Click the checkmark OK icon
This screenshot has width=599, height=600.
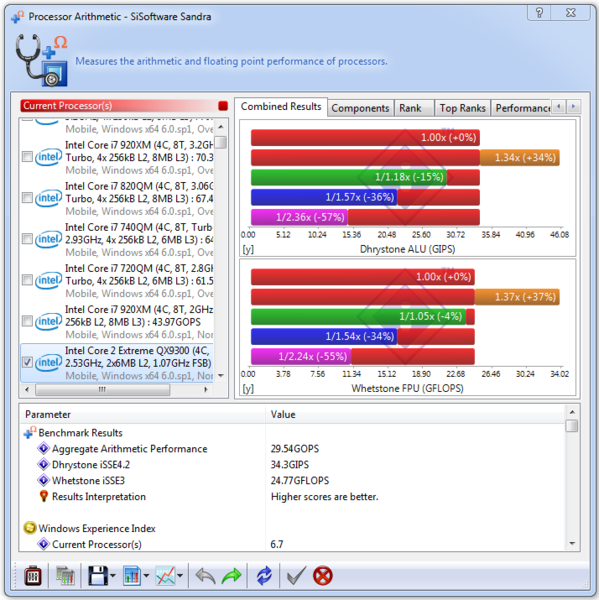(x=296, y=576)
